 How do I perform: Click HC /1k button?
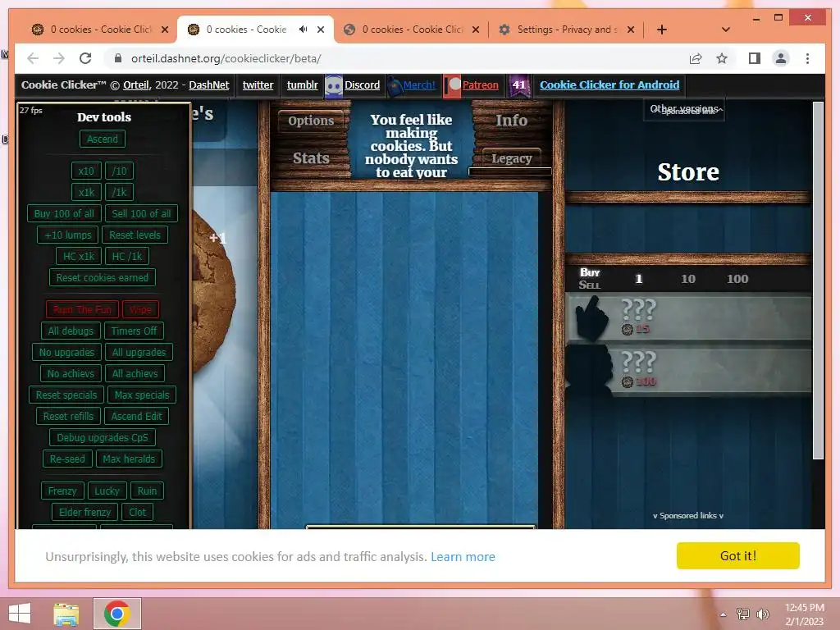click(127, 256)
